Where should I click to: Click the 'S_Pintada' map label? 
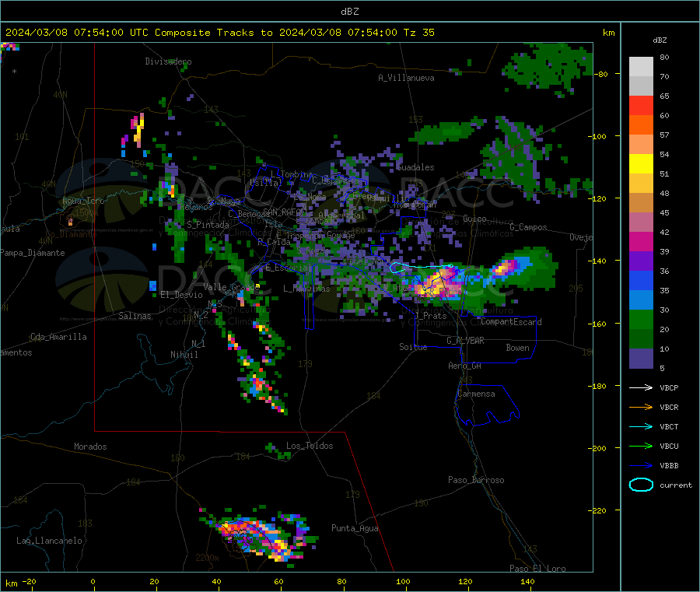(208, 225)
